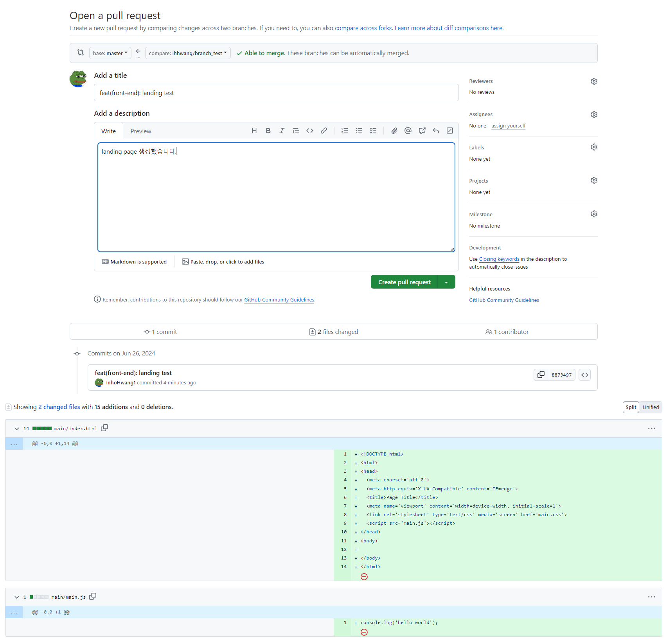Open Community Guidelines link under reminder
Viewport: 667px width, 644px height.
pos(279,300)
